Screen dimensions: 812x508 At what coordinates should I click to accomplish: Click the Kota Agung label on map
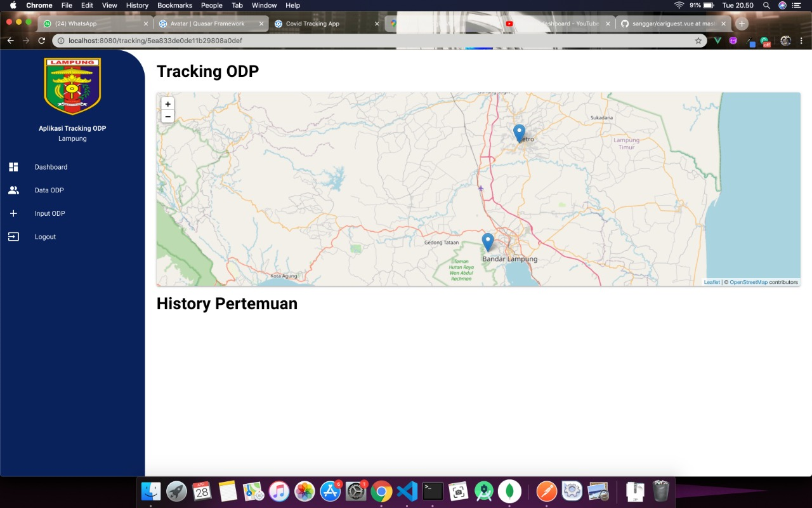click(284, 276)
